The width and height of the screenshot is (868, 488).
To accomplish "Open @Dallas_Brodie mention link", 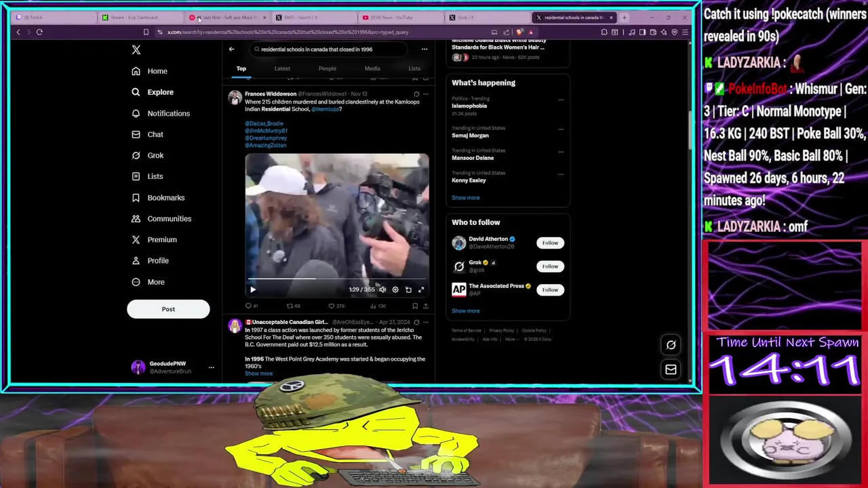I will 264,123.
